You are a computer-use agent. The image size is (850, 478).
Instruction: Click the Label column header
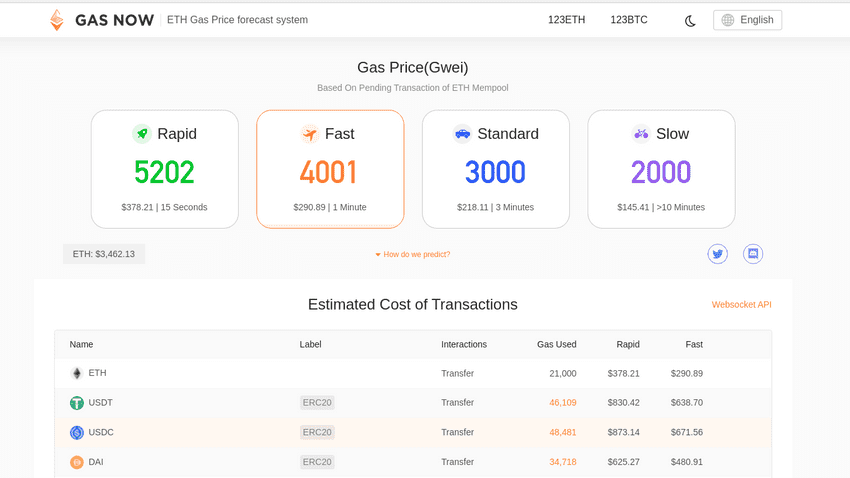[311, 344]
